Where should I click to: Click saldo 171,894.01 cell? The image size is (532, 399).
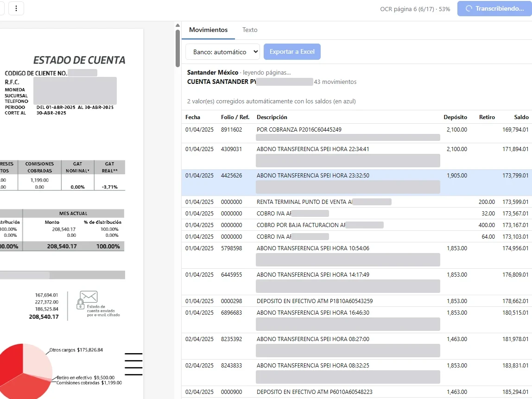point(515,149)
